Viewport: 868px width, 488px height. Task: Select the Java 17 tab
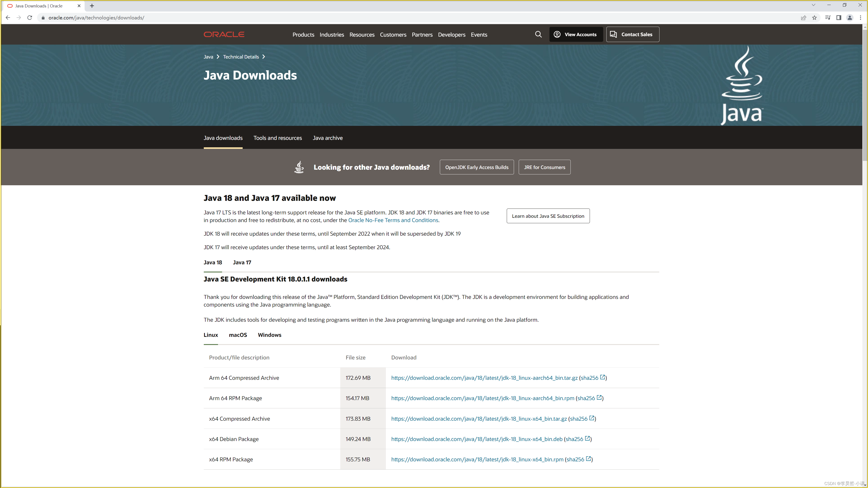click(242, 262)
